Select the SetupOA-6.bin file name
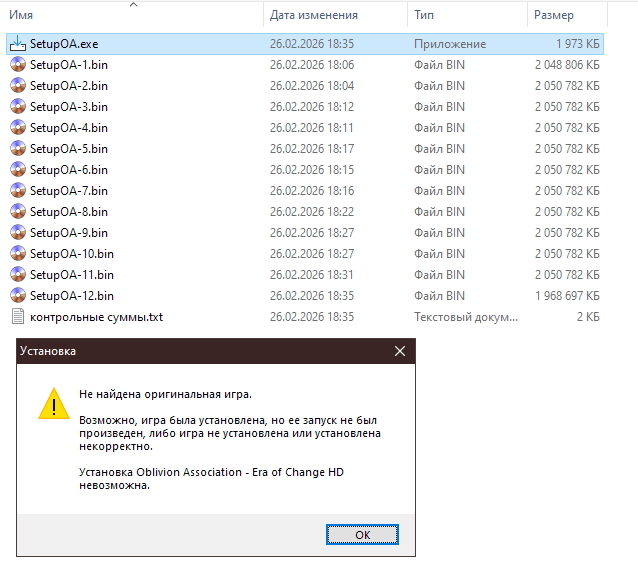The height and width of the screenshot is (570, 638). click(69, 170)
